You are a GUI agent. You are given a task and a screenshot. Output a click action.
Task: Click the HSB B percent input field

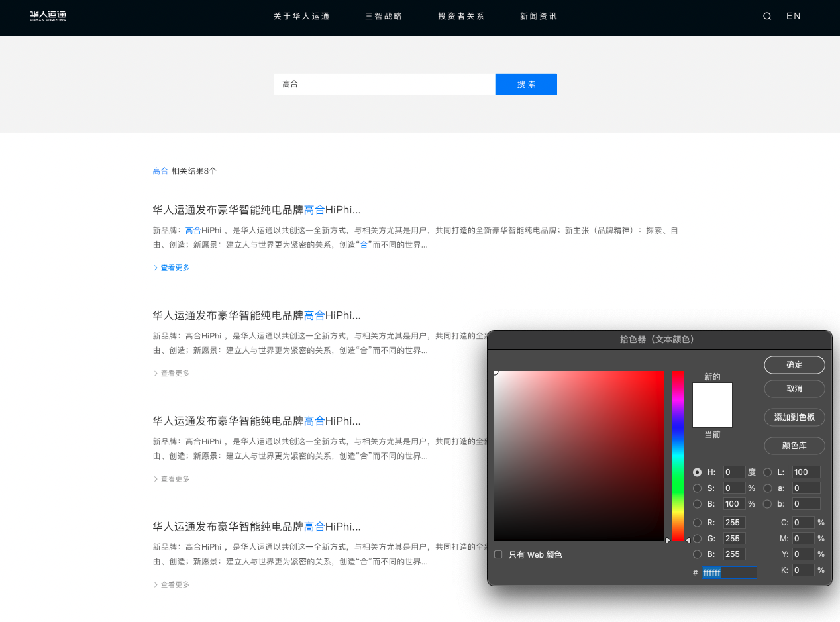coord(735,504)
